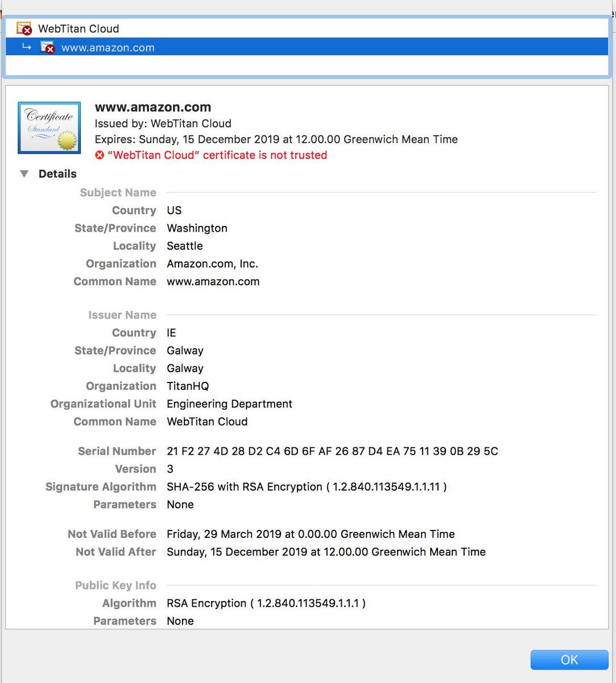Click the TitanHQ organization value
Image resolution: width=616 pixels, height=683 pixels.
pos(188,386)
